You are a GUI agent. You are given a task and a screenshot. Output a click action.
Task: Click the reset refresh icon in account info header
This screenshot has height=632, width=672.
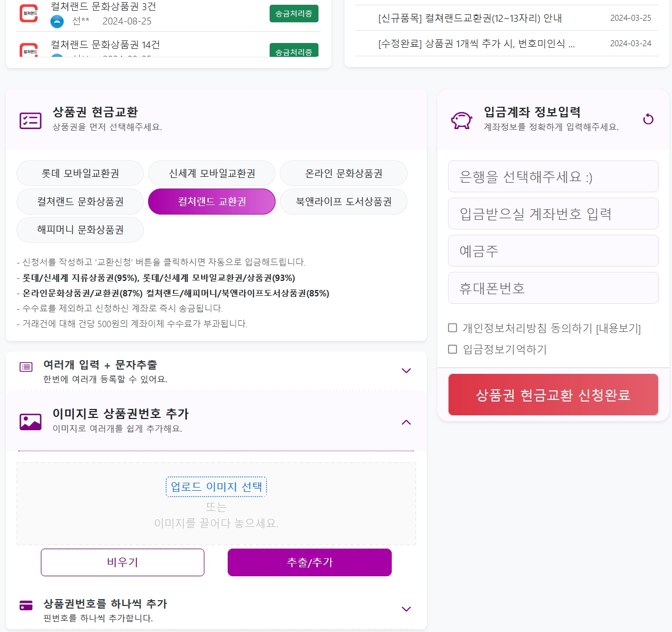click(648, 119)
